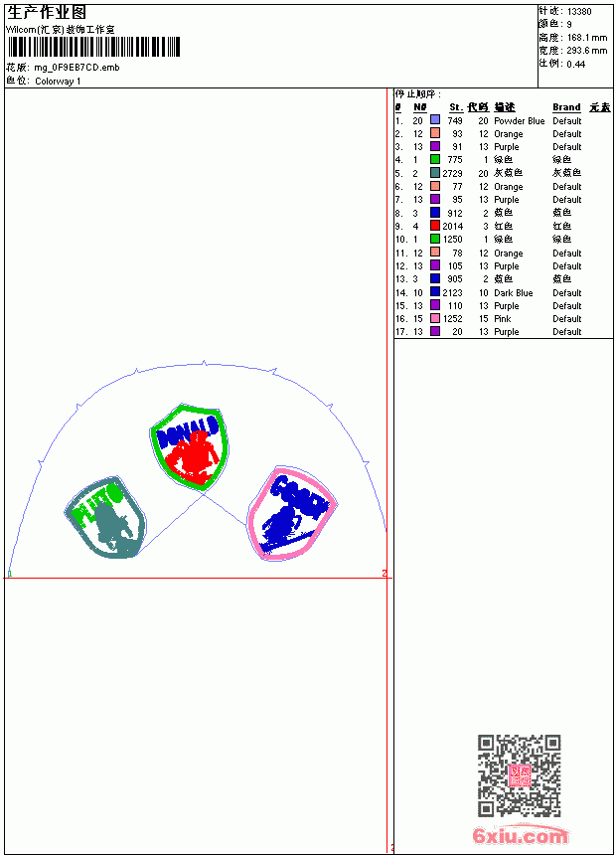Screen dimensions: 616x855
Task: Click the red swatch in row 9
Action: pos(435,226)
